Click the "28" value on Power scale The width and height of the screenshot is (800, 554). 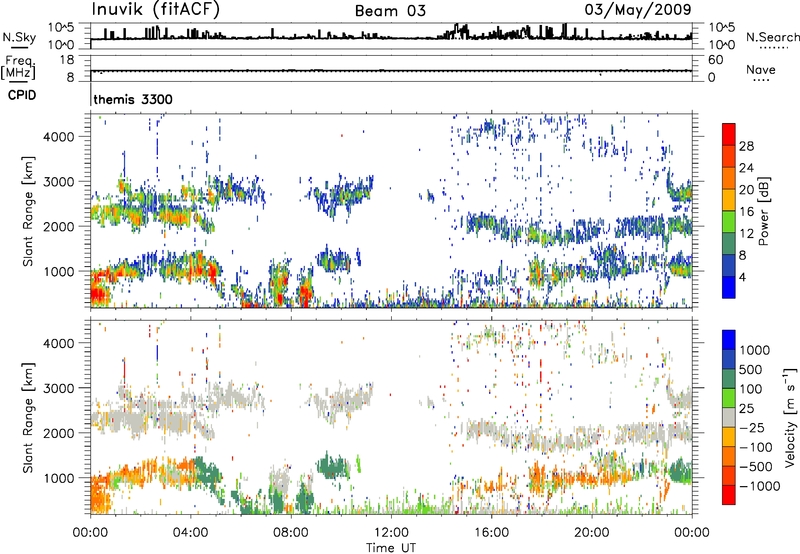746,146
